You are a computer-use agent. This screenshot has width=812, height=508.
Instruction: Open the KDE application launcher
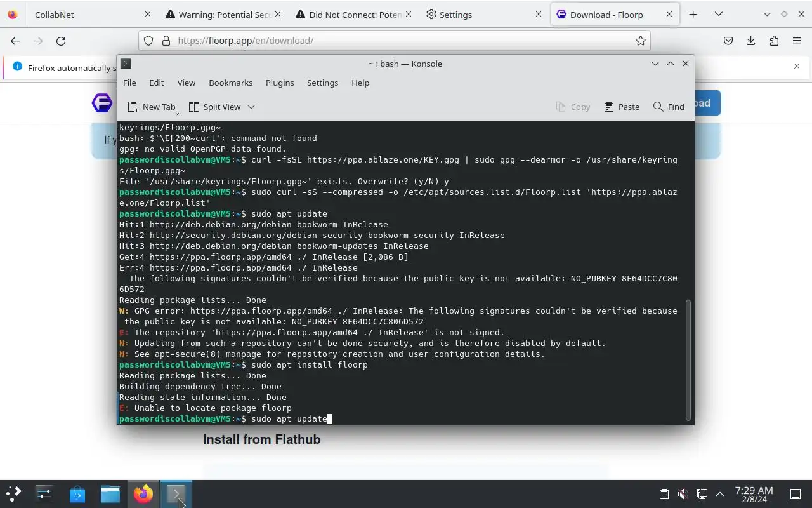tap(14, 493)
